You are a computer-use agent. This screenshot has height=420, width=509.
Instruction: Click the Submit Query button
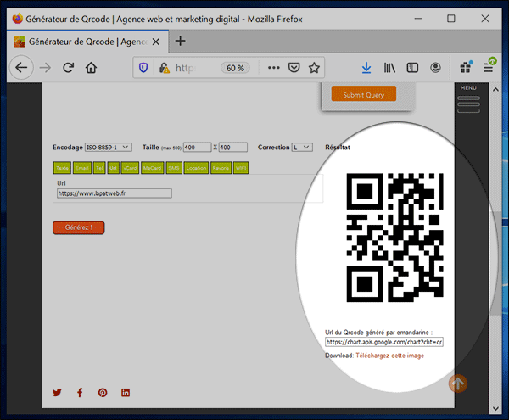coord(363,95)
